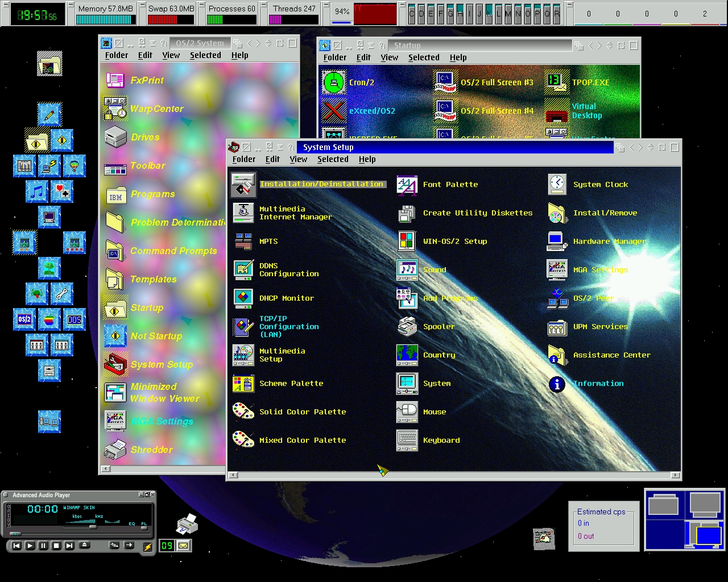Stop playback in Advanced Audio Player
Screen dimensions: 728x582
(x=56, y=546)
